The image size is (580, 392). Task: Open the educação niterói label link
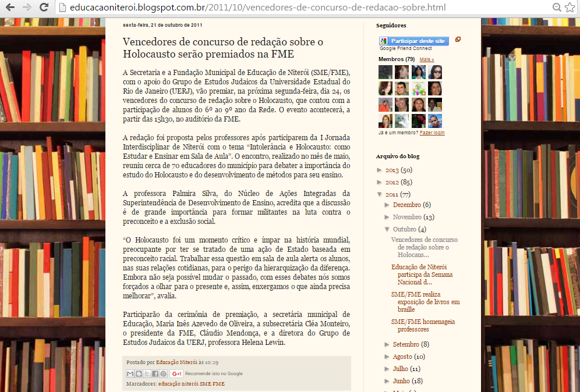(x=178, y=384)
